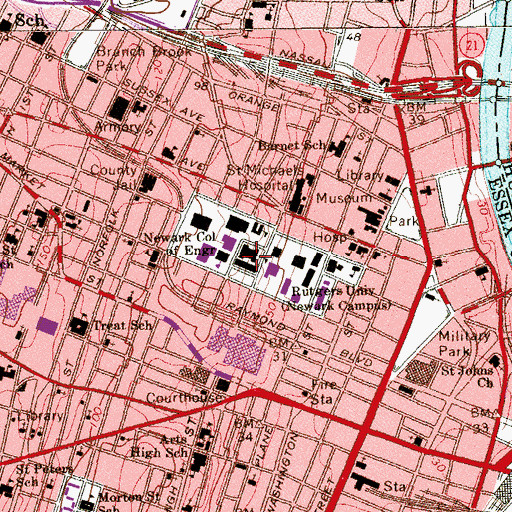The width and height of the screenshot is (512, 512).
Task: Click the Barnet Sch label
Action: point(293,146)
